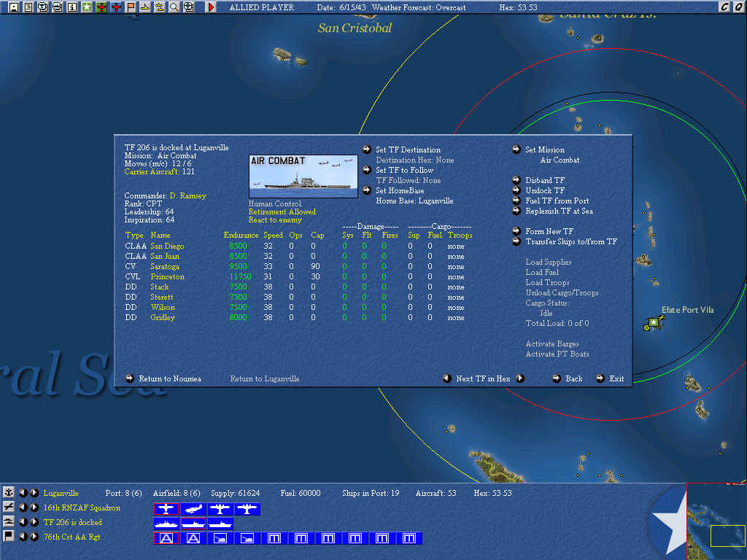
Task: Click the info 'i' toolbar icon
Action: [x=72, y=7]
